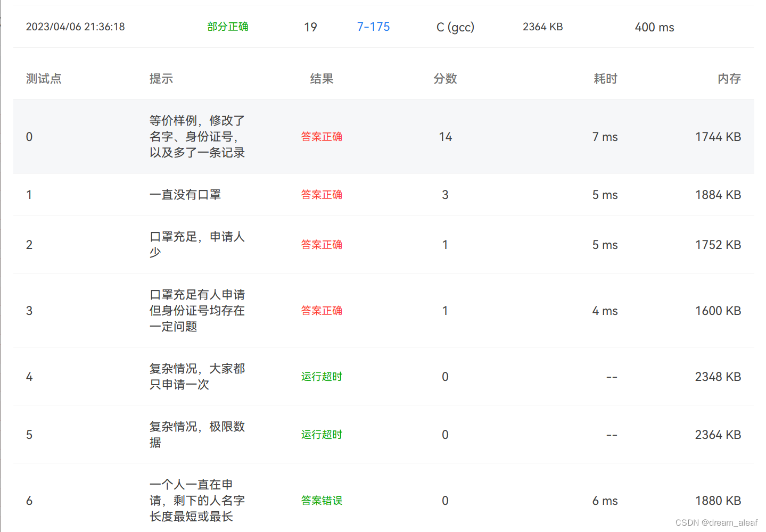The width and height of the screenshot is (766, 532).
Task: Click the 分数 column header
Action: point(445,79)
